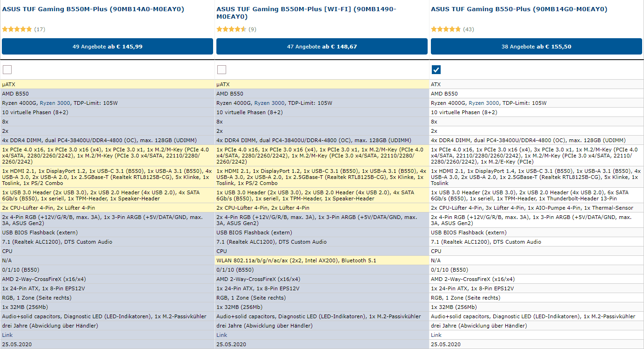Click the cell with 1x M.2/E-Key (PCIe)
The height and width of the screenshot is (349, 644).
click(x=537, y=155)
